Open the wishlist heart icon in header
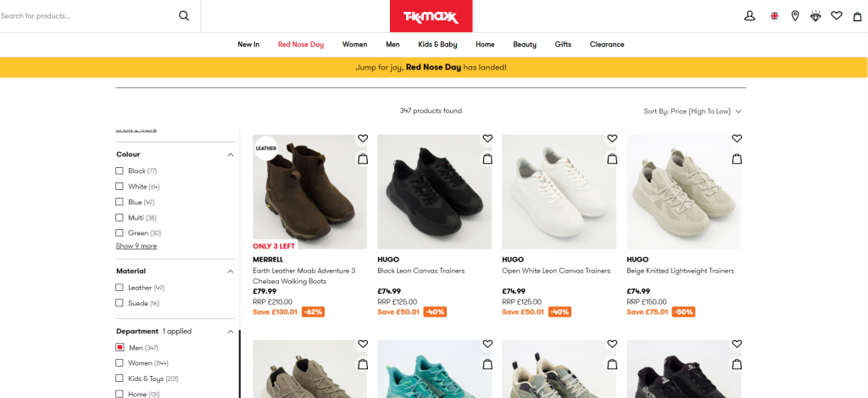The image size is (868, 398). click(x=837, y=15)
